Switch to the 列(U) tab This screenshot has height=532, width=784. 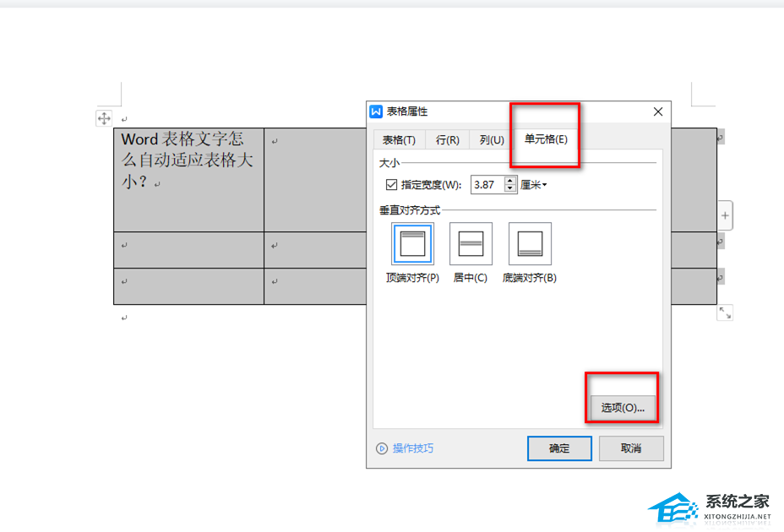pos(492,140)
